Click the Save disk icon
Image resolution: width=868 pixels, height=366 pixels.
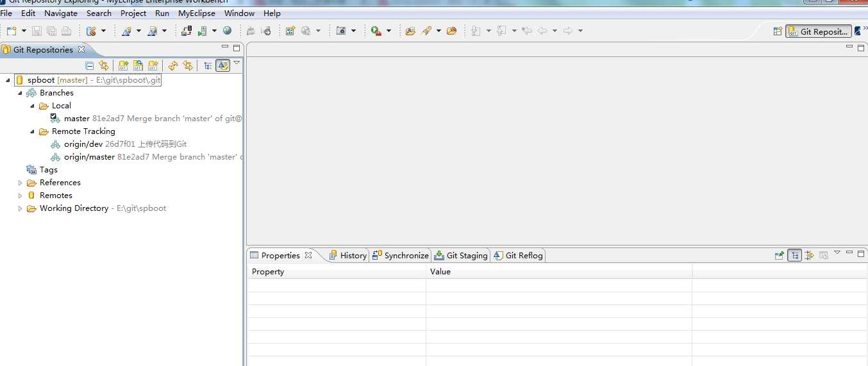click(x=37, y=31)
